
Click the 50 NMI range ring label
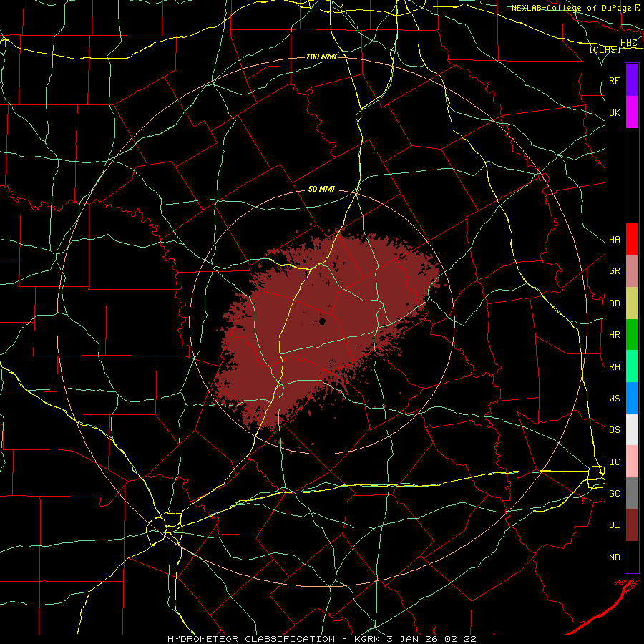[321, 189]
